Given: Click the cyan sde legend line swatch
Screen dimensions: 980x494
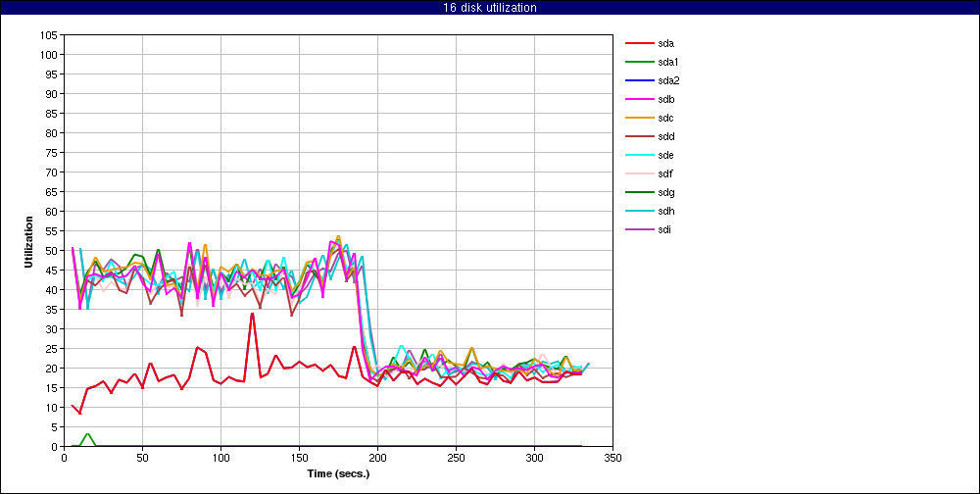Looking at the screenshot, I should [x=639, y=155].
